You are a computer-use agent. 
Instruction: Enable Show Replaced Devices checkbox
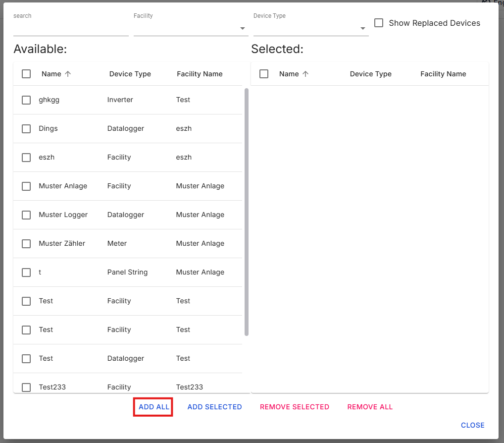tap(379, 23)
